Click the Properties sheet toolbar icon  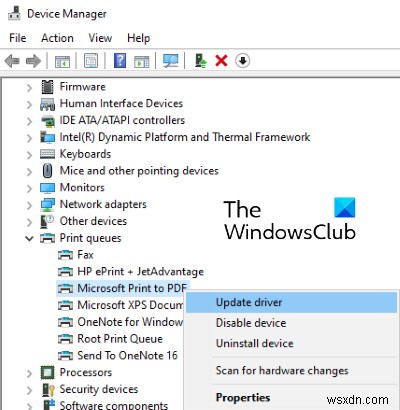pos(91,61)
